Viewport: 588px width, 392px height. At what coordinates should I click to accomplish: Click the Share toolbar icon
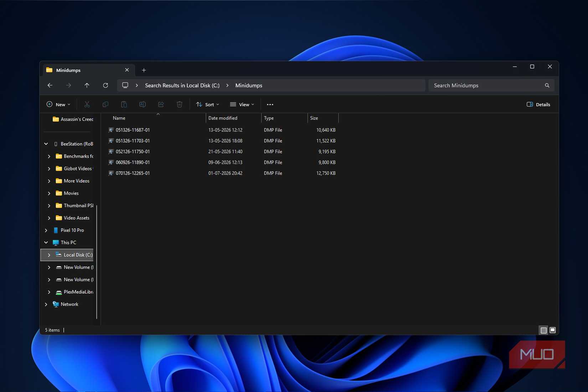coord(161,104)
